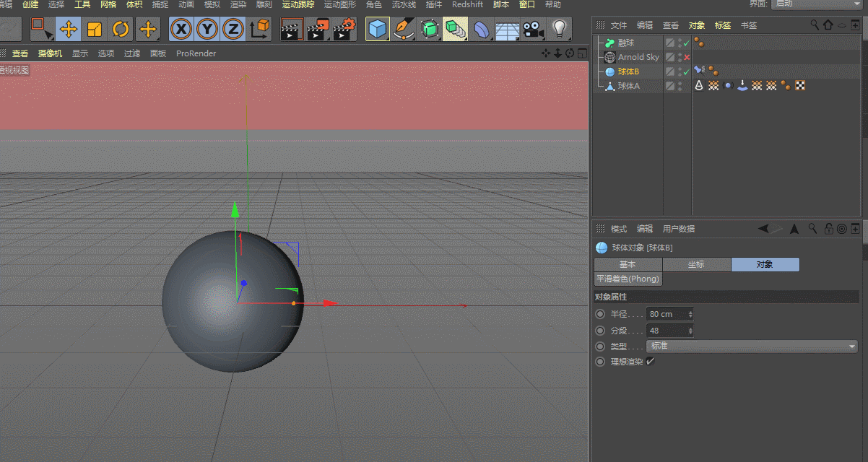Toggle visibility dots for 球体A
This screenshot has height=462, width=868.
pos(680,86)
